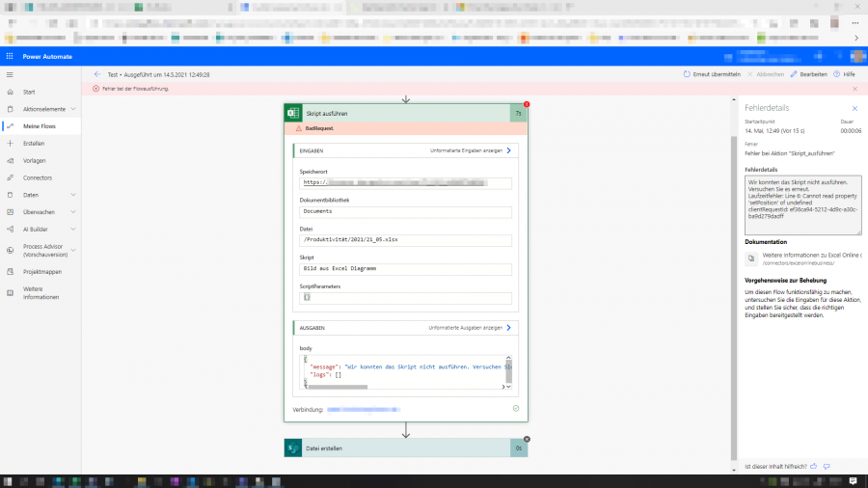The image size is (868, 488).
Task: Click Erneut übermitteln button
Action: pyautogui.click(x=712, y=74)
